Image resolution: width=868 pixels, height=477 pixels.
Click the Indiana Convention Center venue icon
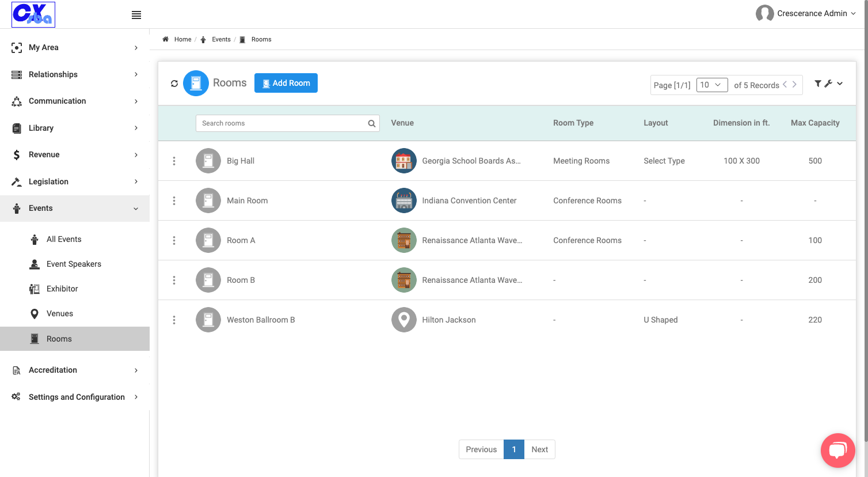[x=404, y=200]
